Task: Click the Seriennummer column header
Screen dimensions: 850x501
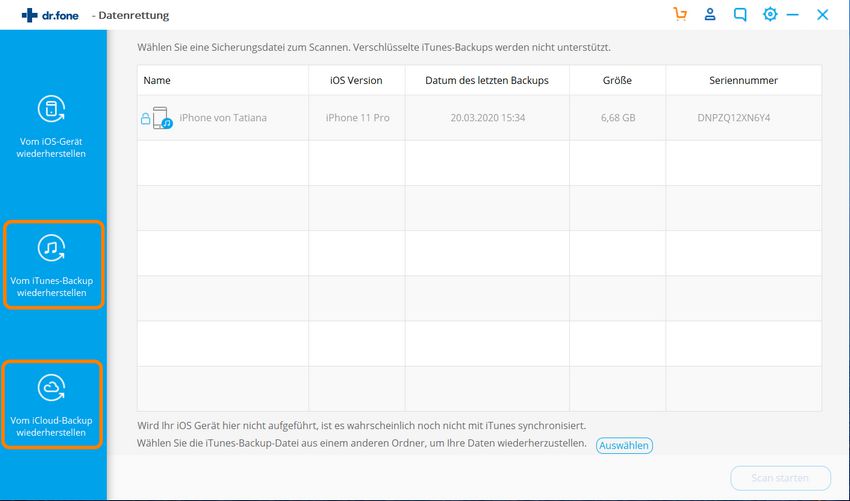Action: [743, 80]
